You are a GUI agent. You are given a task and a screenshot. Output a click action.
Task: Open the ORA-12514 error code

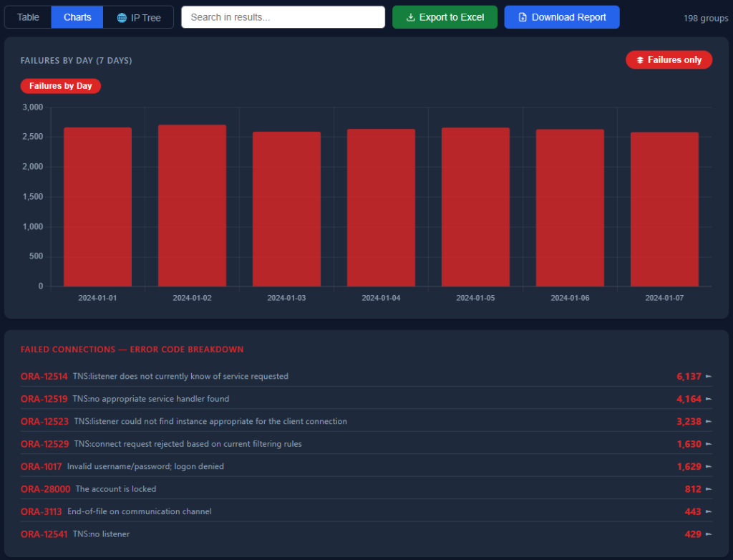(44, 377)
